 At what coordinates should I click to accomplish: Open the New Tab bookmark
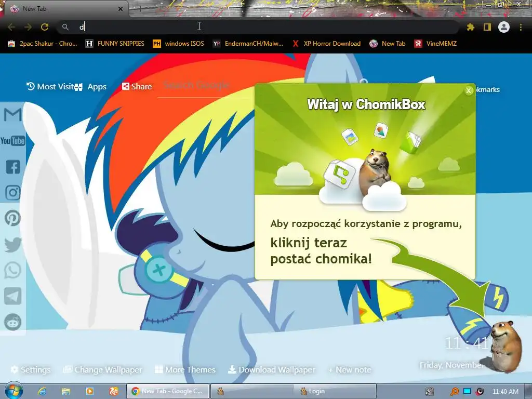(388, 44)
